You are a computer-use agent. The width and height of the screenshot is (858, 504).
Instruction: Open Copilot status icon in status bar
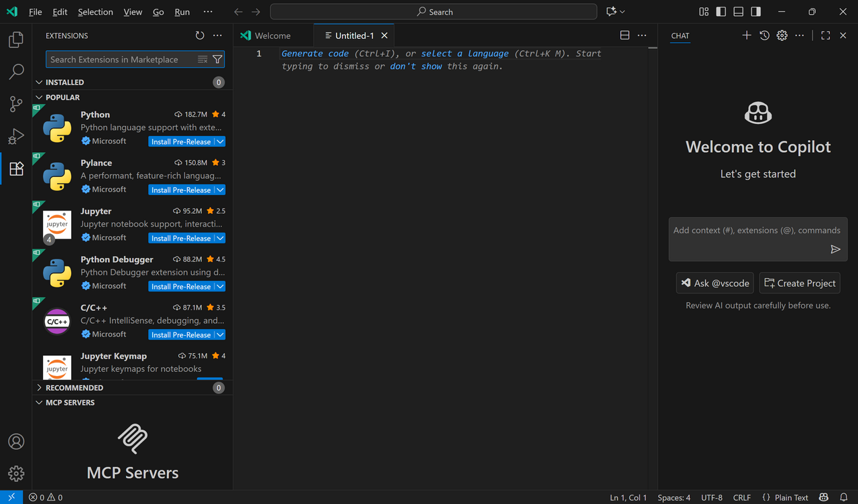(824, 497)
